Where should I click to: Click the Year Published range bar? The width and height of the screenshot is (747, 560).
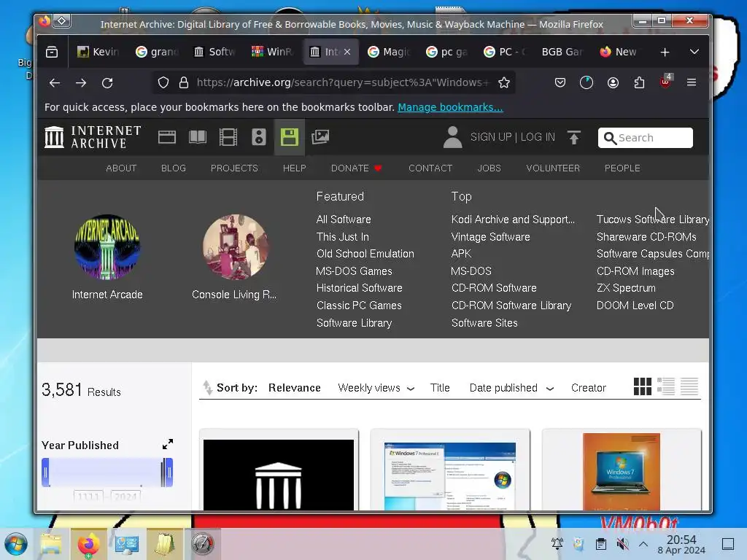(x=107, y=472)
